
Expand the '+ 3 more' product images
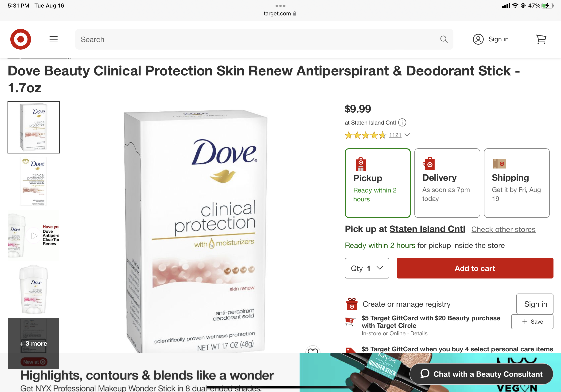33,343
